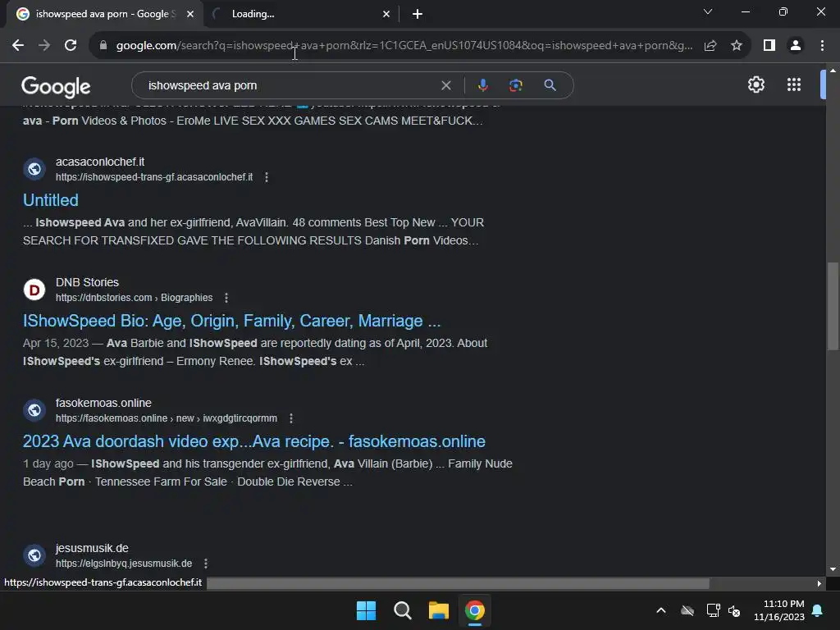Click the DNB Stories red D favicon
Screen dimensions: 840x630
(x=34, y=290)
